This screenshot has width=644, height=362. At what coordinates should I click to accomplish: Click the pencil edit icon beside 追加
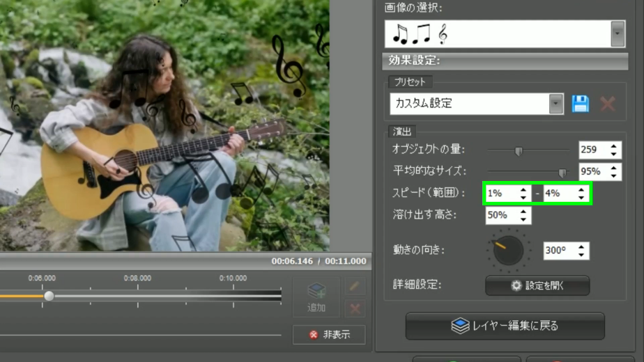(x=355, y=286)
